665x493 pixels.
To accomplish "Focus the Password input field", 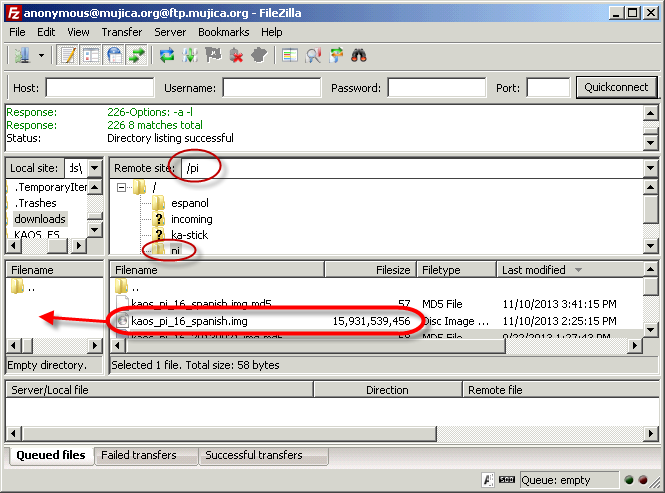I will (436, 88).
